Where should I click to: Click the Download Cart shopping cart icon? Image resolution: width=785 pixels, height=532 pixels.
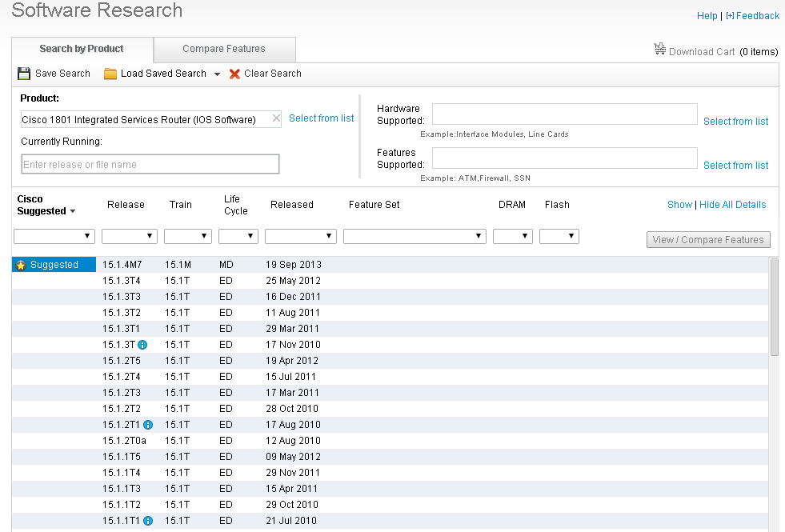click(660, 49)
